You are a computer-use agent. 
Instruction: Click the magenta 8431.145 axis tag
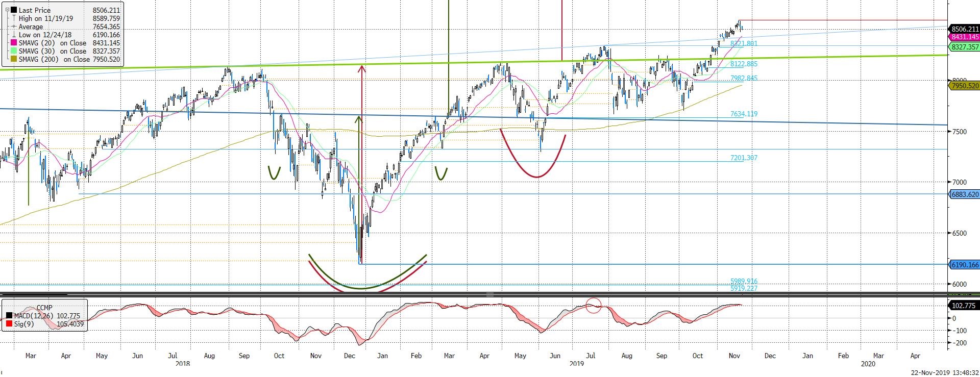click(964, 37)
